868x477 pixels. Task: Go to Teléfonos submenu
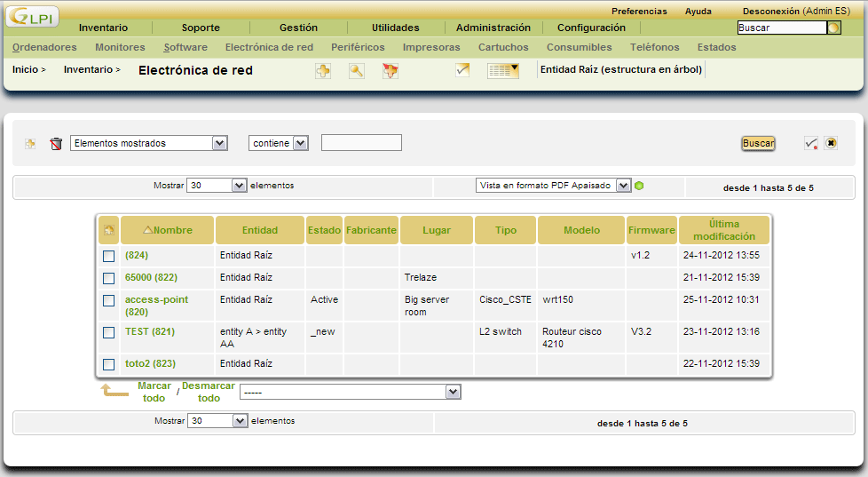coord(654,47)
